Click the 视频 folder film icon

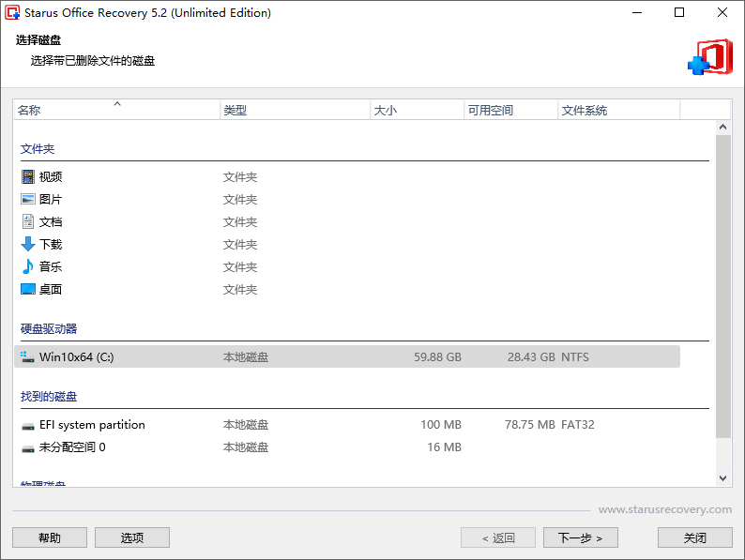coord(28,176)
